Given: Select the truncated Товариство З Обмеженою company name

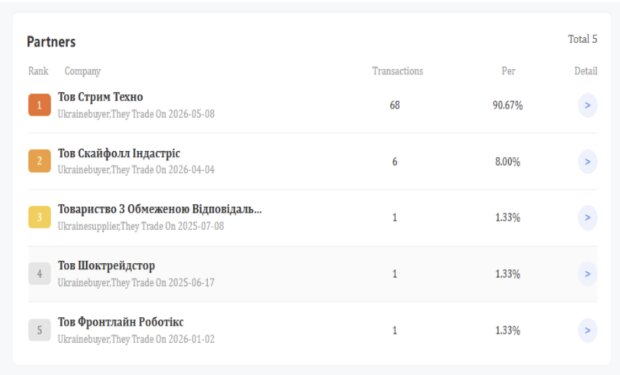Looking at the screenshot, I should pyautogui.click(x=160, y=209).
